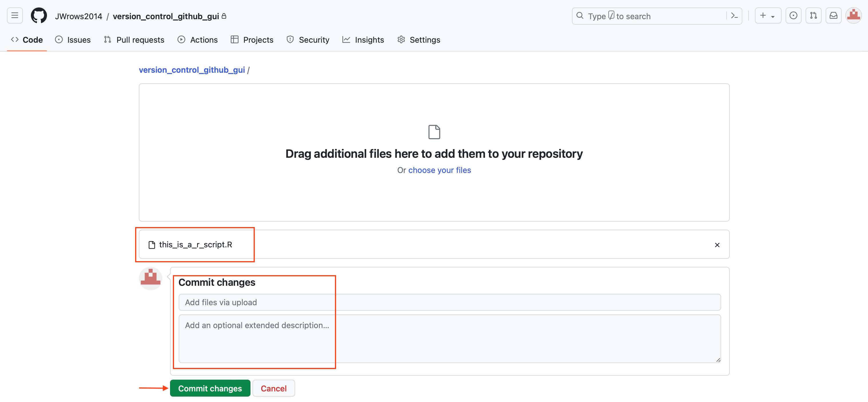Click the GitHub Octocat logo
Image resolution: width=868 pixels, height=402 pixels.
[x=39, y=16]
